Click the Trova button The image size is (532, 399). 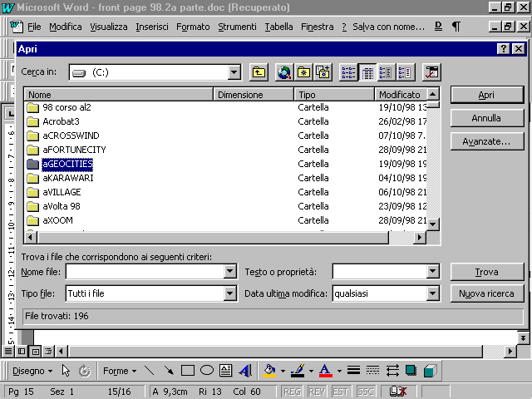pyautogui.click(x=487, y=272)
